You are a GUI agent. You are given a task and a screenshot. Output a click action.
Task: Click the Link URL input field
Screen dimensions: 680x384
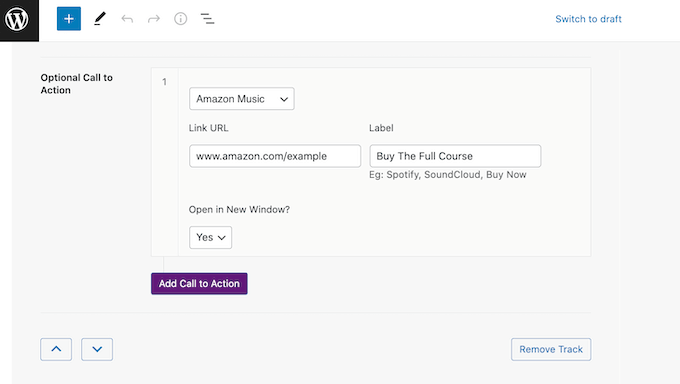(275, 156)
